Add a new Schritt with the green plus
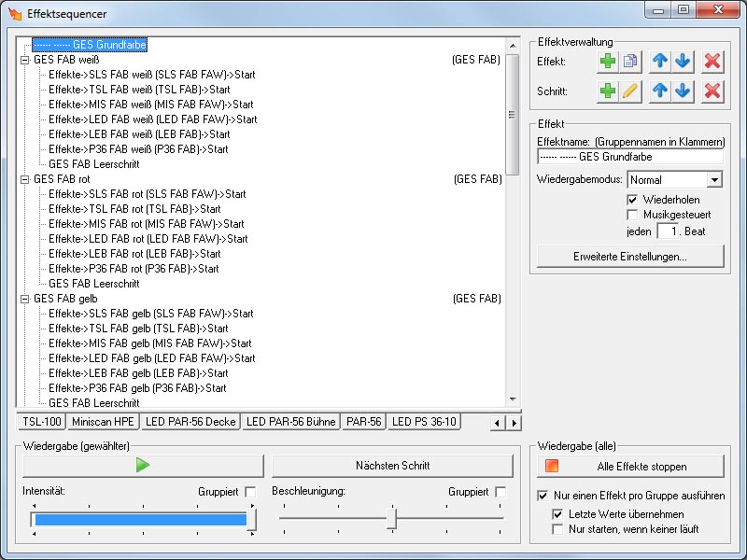The width and height of the screenshot is (747, 560). click(608, 91)
